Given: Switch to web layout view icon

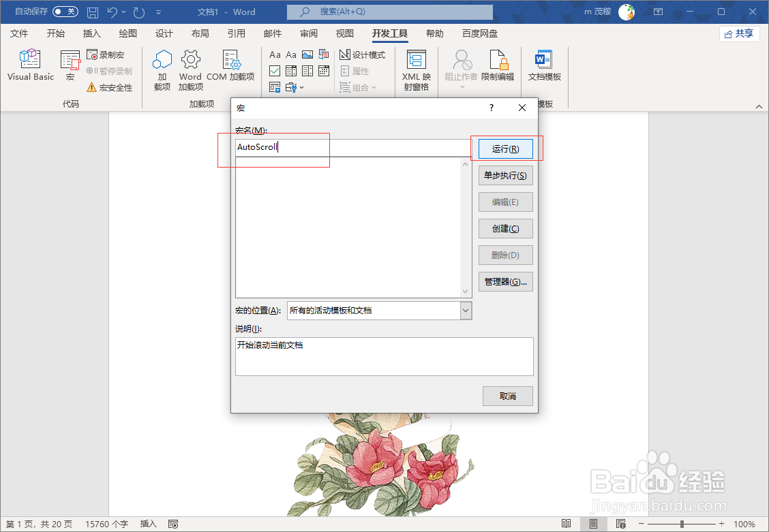Looking at the screenshot, I should 621,524.
